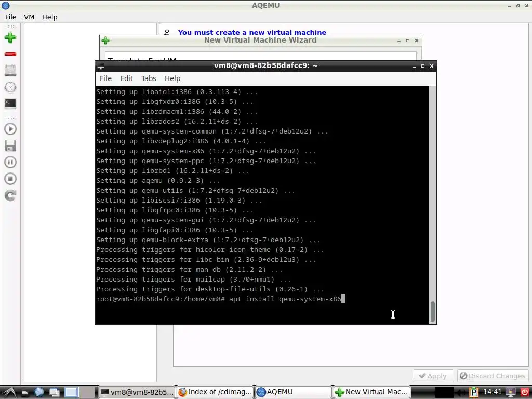Click the web browser globe icon on taskbar

[x=39, y=392]
